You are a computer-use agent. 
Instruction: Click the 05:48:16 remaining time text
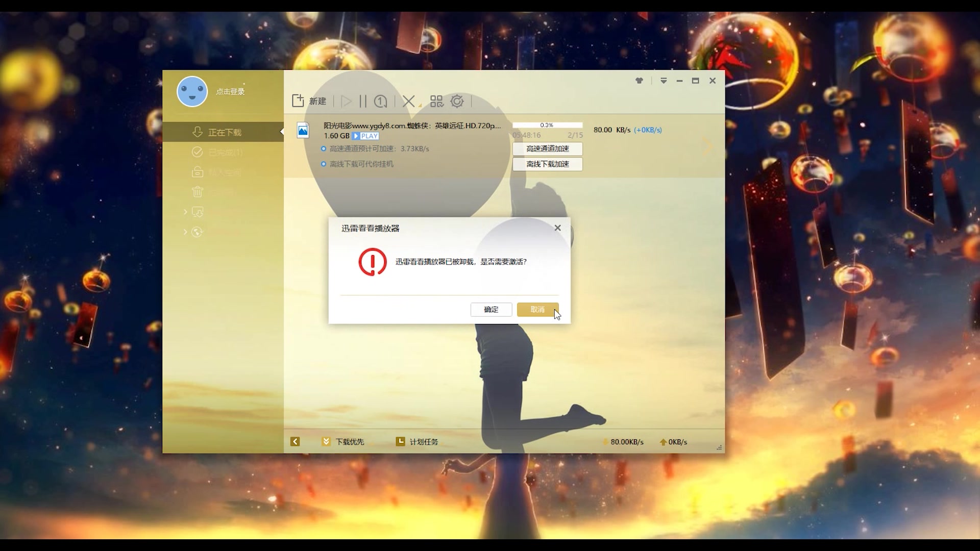pyautogui.click(x=526, y=135)
